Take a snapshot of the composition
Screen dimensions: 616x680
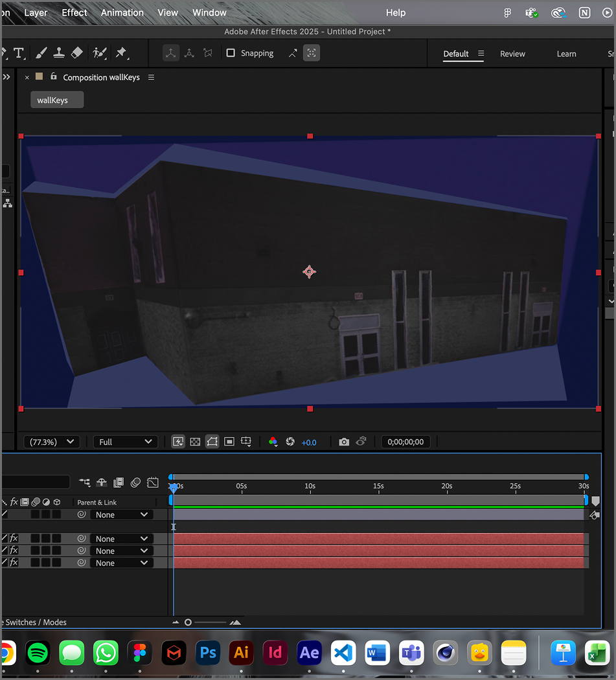click(344, 441)
